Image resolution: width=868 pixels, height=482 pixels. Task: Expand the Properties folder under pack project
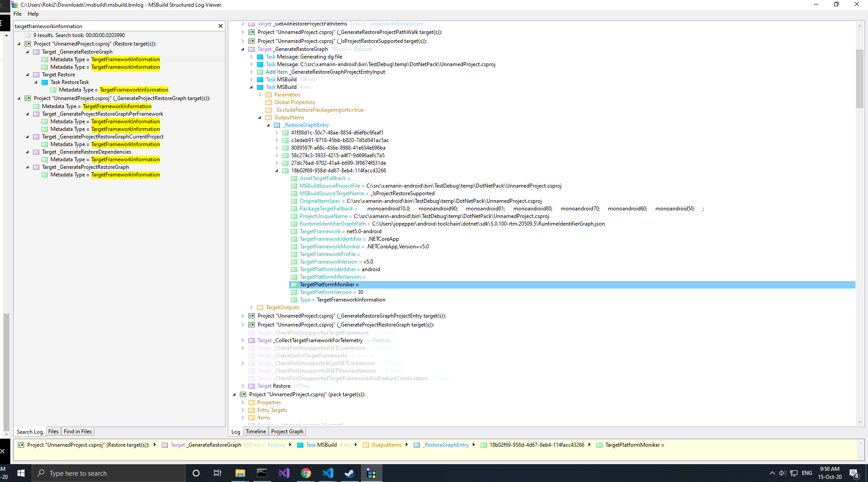pos(243,402)
